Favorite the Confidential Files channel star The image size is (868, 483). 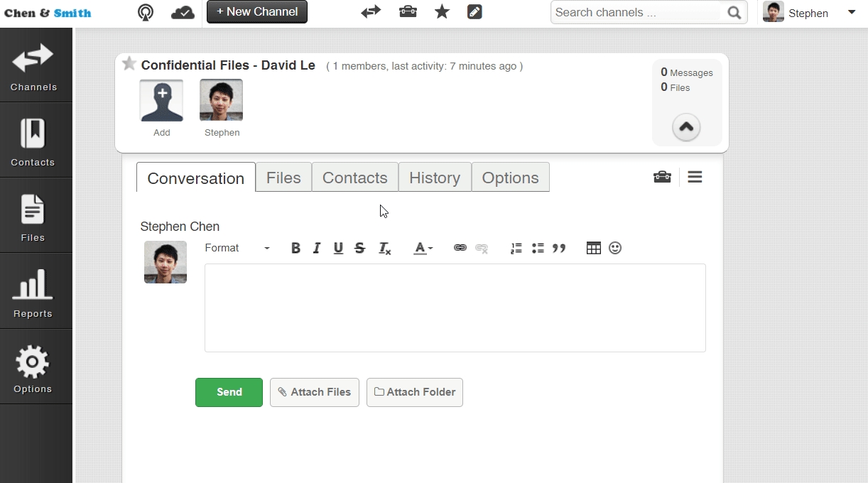[x=129, y=63]
